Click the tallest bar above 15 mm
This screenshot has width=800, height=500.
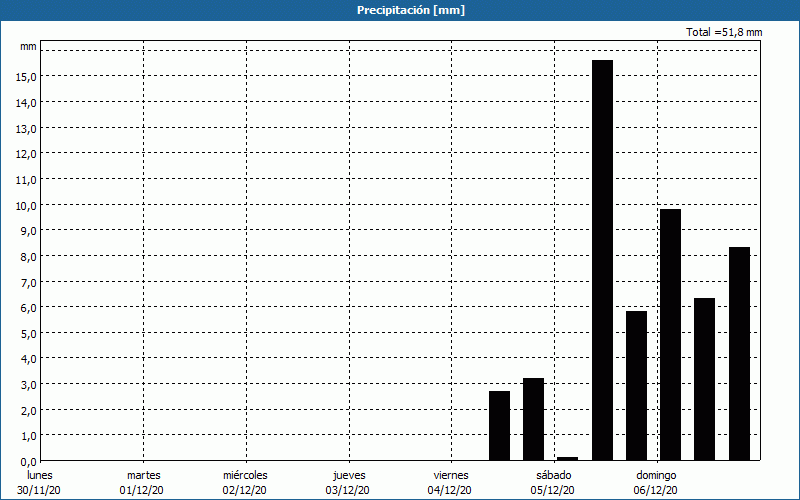point(603,260)
